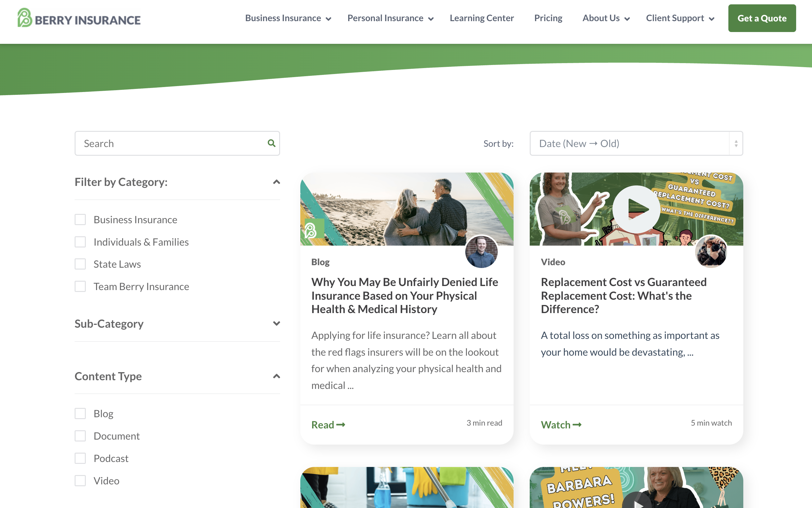The image size is (812, 508).
Task: Click the 'Sort by:' label
Action: pyautogui.click(x=498, y=143)
